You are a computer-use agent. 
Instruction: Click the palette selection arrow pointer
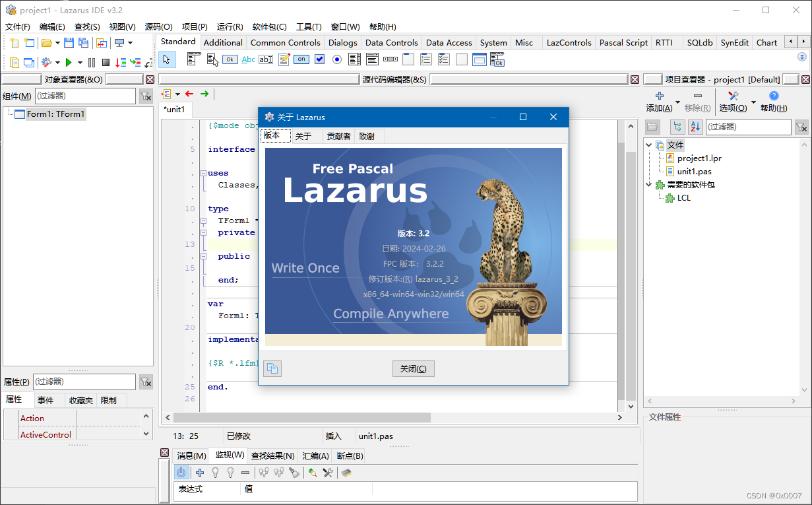pyautogui.click(x=167, y=59)
